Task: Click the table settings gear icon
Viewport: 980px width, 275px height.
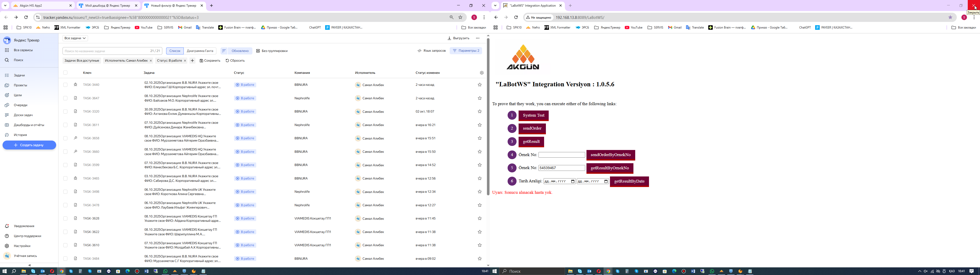Action: (x=481, y=73)
